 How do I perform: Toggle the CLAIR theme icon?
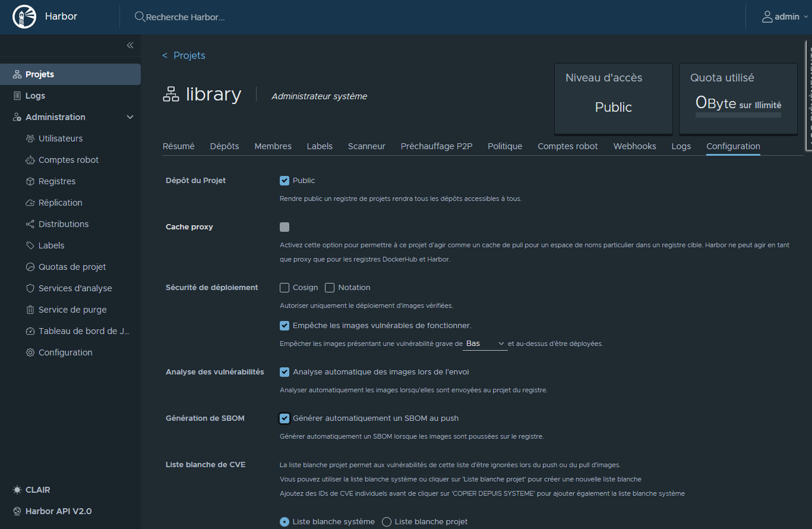click(x=17, y=490)
